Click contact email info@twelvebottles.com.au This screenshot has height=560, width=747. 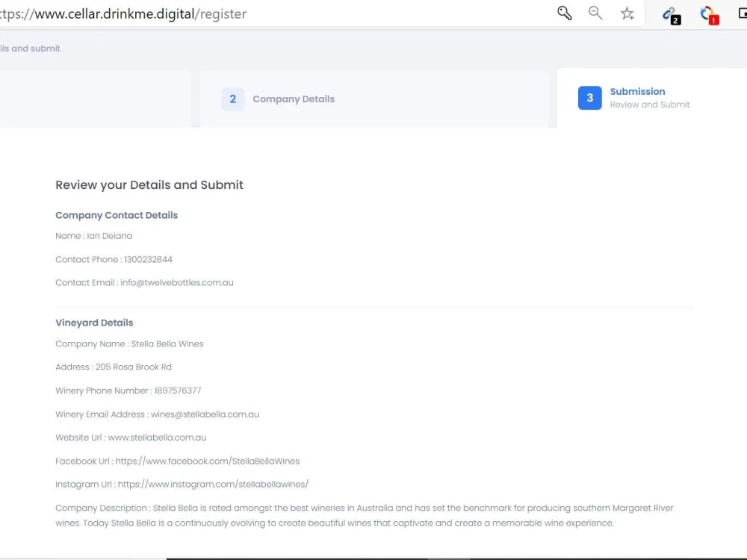click(177, 283)
